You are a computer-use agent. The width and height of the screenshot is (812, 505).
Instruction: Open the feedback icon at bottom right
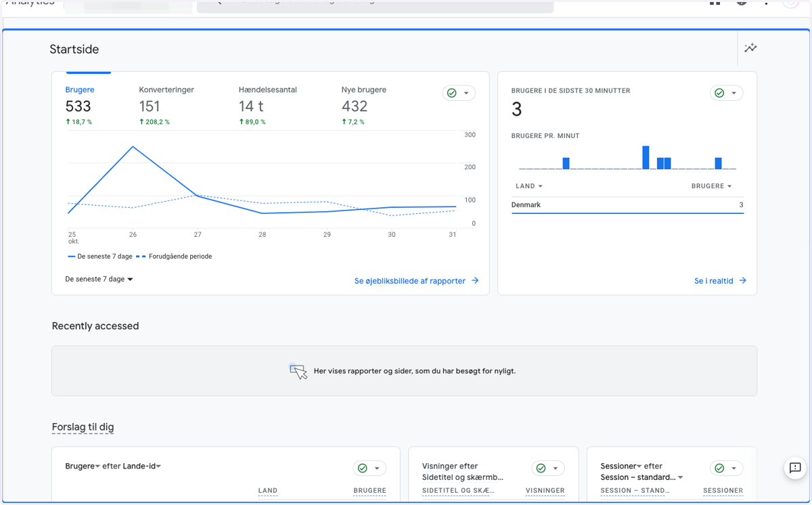795,468
